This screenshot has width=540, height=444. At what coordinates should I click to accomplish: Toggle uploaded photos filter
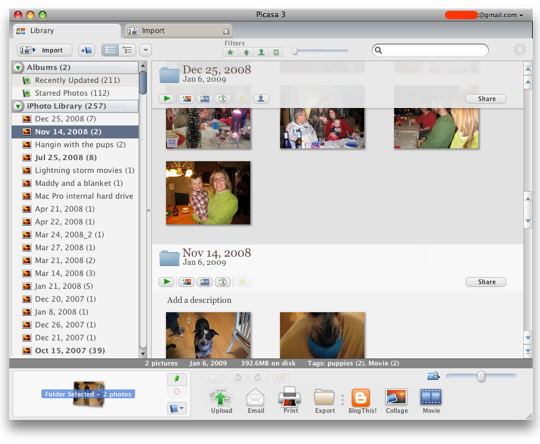[246, 52]
